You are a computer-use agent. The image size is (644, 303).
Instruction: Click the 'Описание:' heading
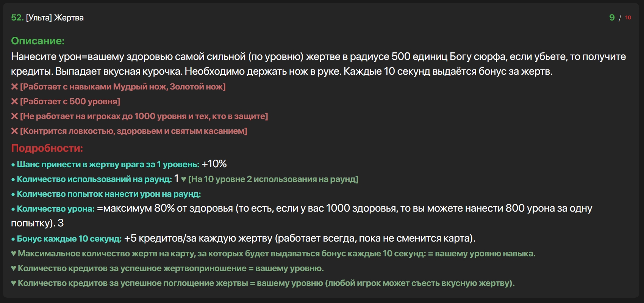point(38,41)
